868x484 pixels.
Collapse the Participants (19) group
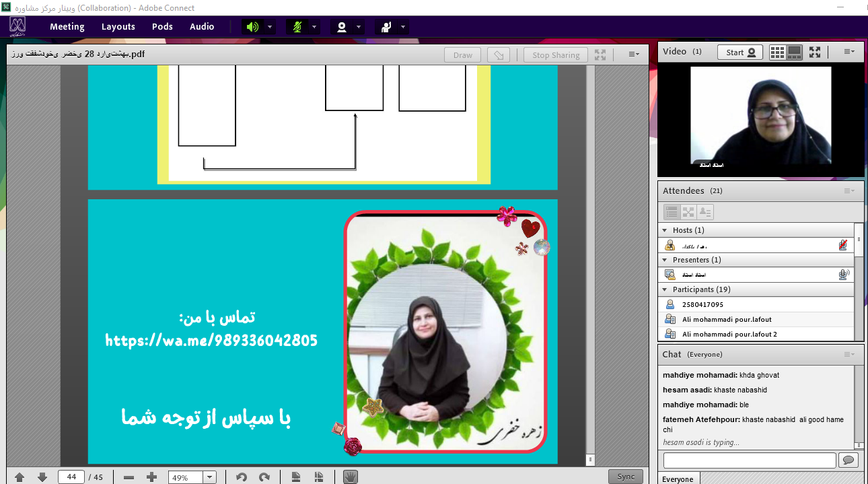[x=665, y=289]
